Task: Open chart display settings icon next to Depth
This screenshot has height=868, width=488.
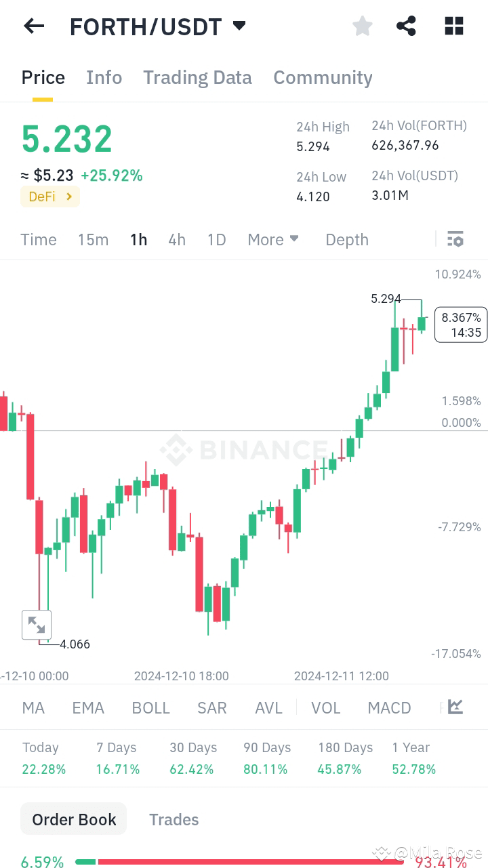Action: 455,239
